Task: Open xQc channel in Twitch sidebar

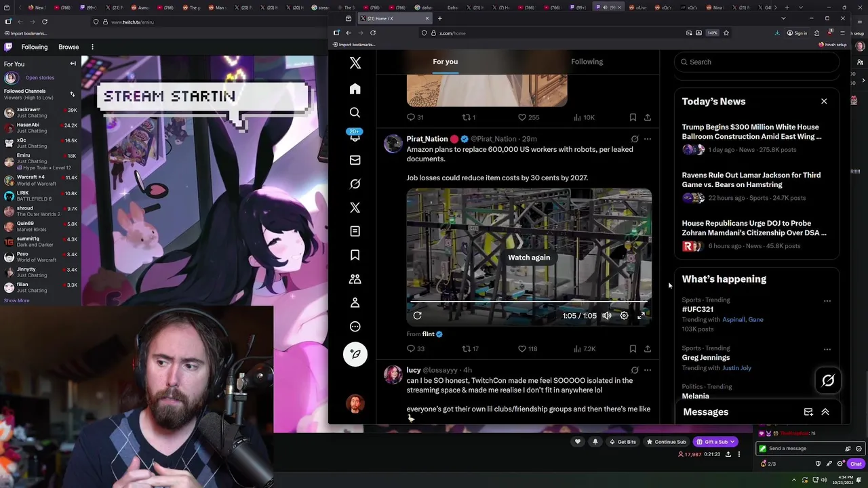Action: pyautogui.click(x=41, y=144)
